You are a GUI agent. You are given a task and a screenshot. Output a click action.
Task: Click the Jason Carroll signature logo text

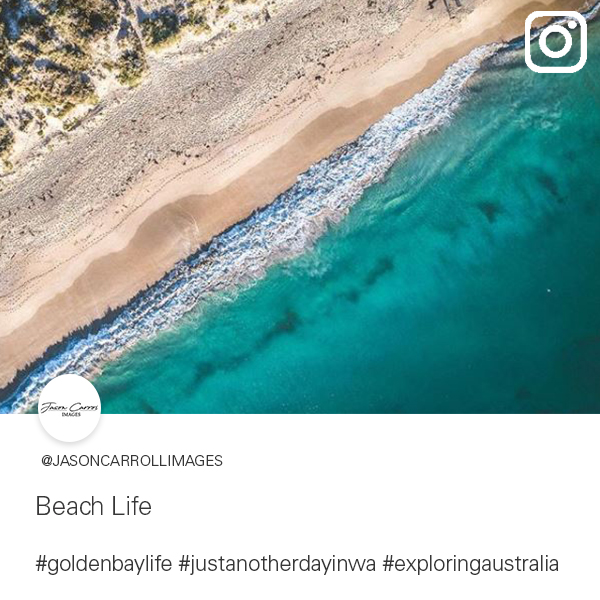click(x=70, y=407)
